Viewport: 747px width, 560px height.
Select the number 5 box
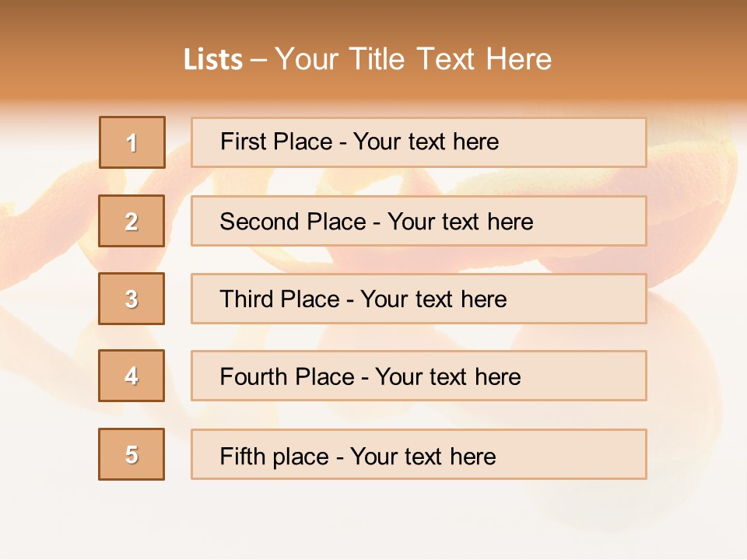(132, 454)
